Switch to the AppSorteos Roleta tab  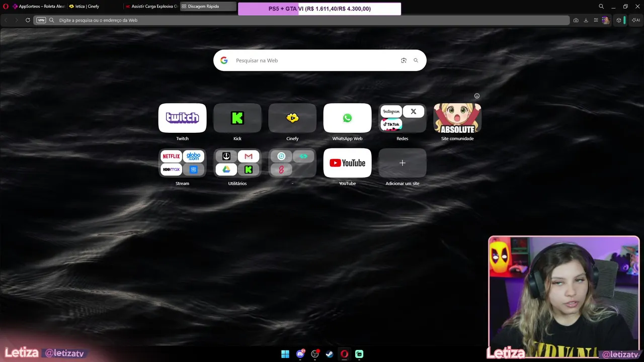(x=38, y=7)
